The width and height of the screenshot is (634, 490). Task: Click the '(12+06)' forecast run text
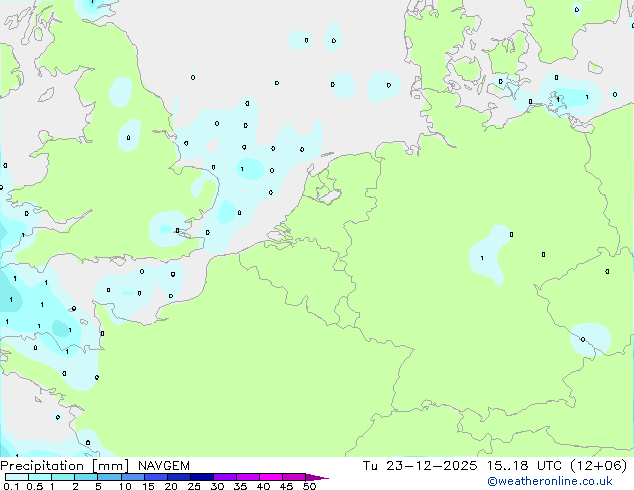598,466
